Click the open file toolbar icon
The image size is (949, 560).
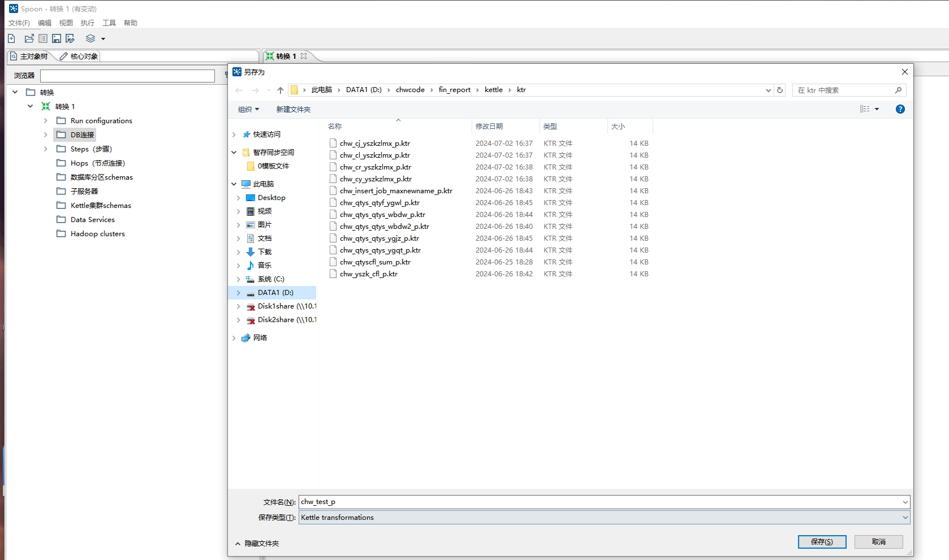click(29, 38)
